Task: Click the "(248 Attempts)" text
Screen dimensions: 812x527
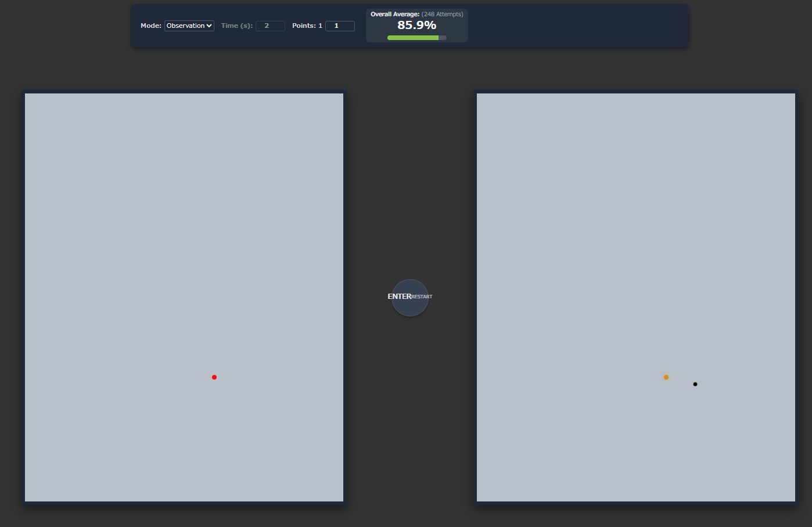Action: tap(443, 14)
